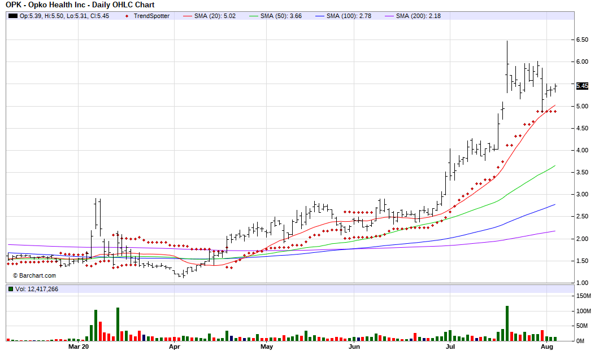
Task: Click the Vol: 12,417,266 label
Action: [37, 289]
